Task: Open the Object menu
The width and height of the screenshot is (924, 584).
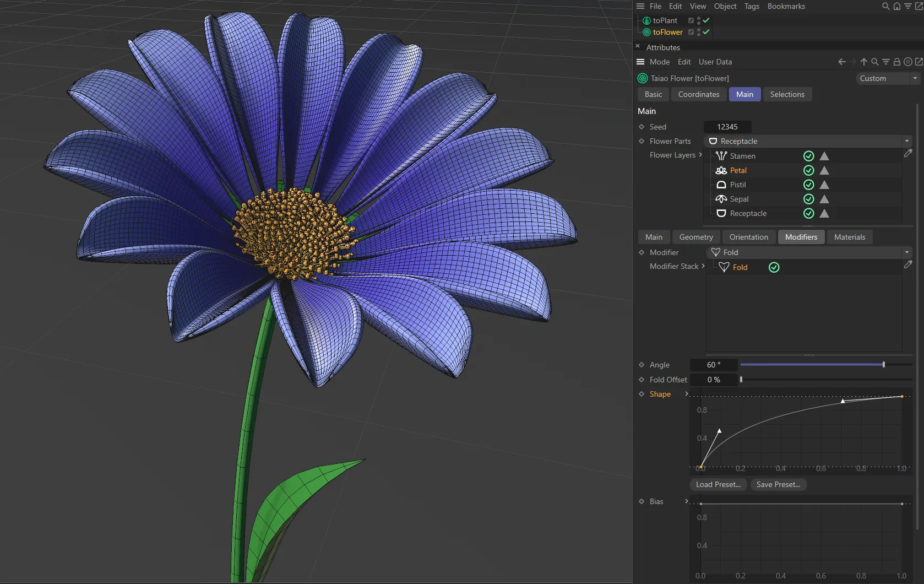Action: click(725, 6)
